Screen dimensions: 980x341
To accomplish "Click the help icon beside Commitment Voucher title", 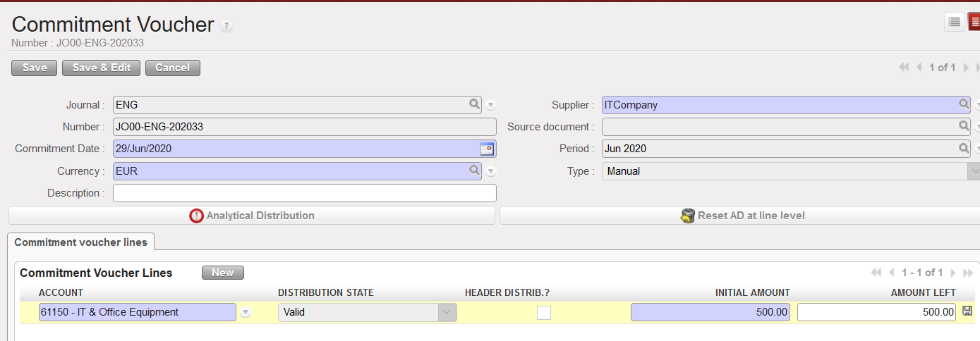I will tap(226, 26).
